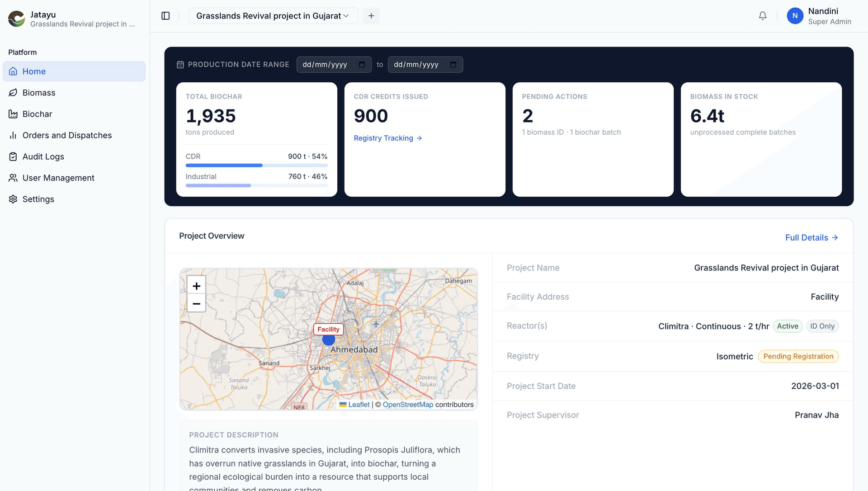Click the Active status badge for the reactor
The image size is (868, 491).
click(x=788, y=326)
